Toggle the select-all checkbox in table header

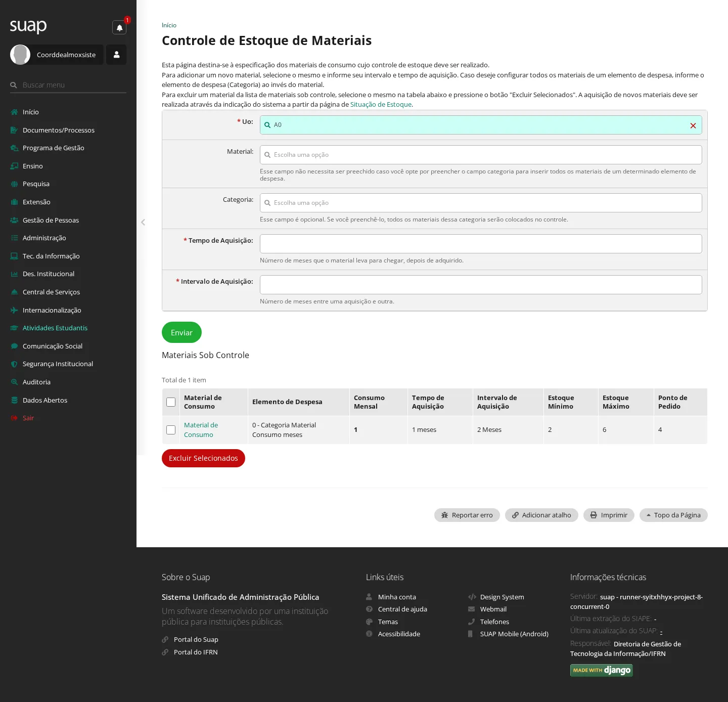point(171,402)
